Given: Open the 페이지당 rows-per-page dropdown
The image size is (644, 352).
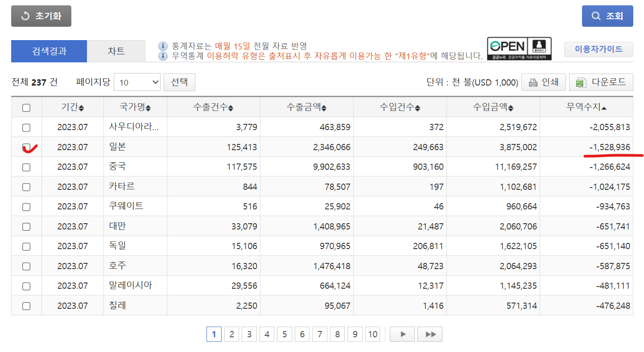Looking at the screenshot, I should coord(137,82).
